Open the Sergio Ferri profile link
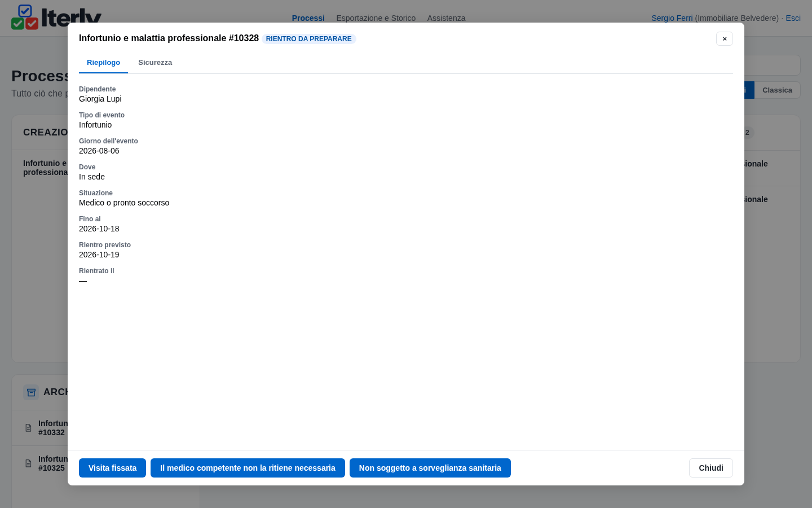812x508 pixels. (x=672, y=18)
